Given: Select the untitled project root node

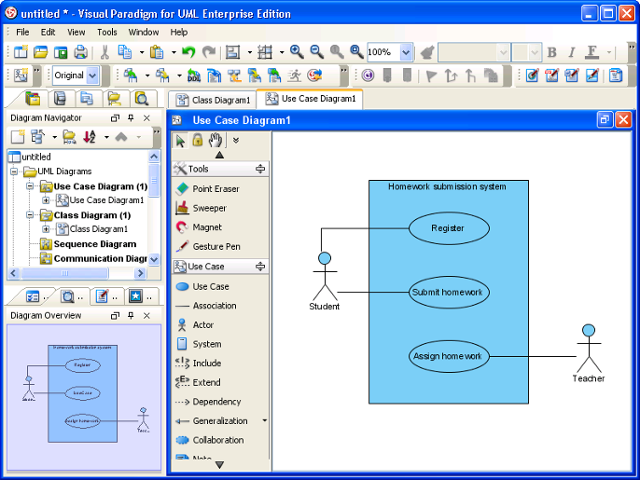Looking at the screenshot, I should click(x=36, y=157).
